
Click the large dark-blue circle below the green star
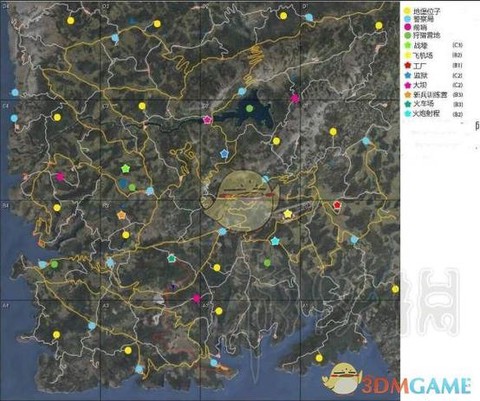(124, 183)
